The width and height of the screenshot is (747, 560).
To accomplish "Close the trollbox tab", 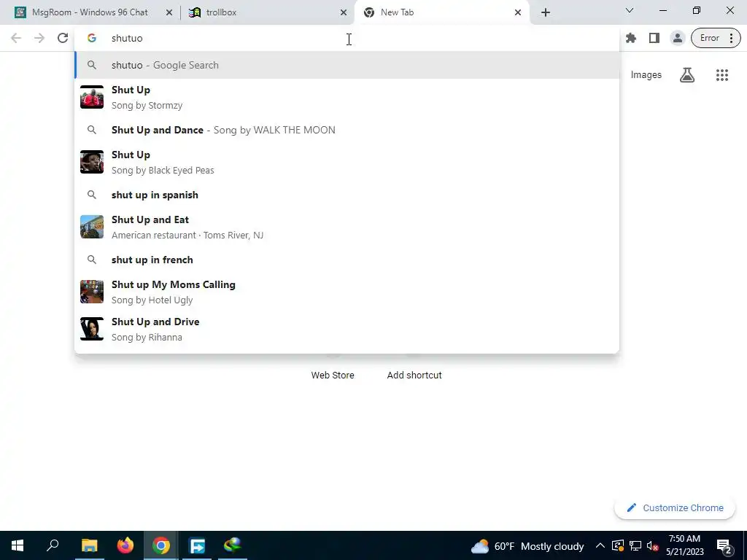I will [x=343, y=12].
